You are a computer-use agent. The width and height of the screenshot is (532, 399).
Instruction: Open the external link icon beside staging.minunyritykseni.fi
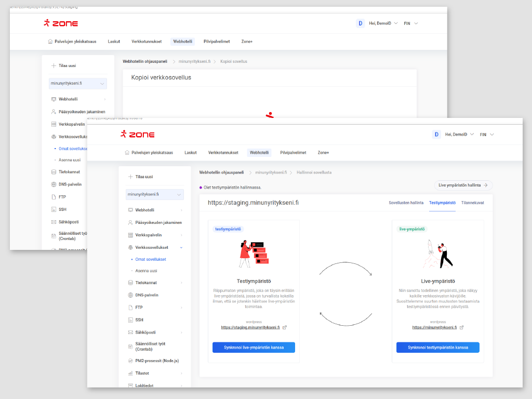tap(285, 327)
